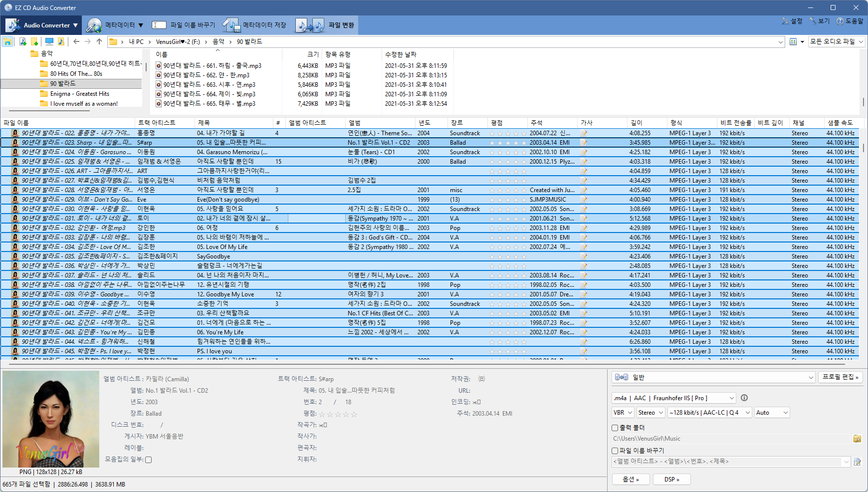The image size is (868, 492).
Task: Open the Auto sample rate dropdown
Action: 772,413
